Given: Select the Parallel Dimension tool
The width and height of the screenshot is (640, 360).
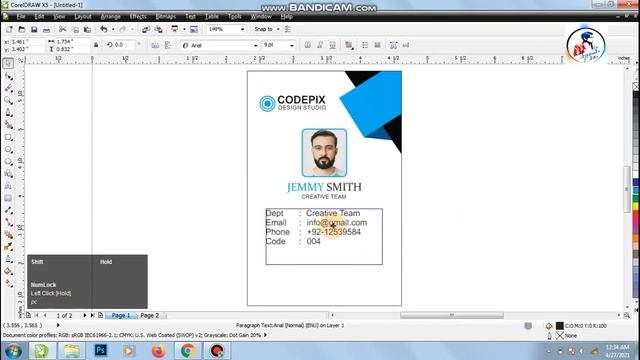Looking at the screenshot, I should [x=8, y=210].
